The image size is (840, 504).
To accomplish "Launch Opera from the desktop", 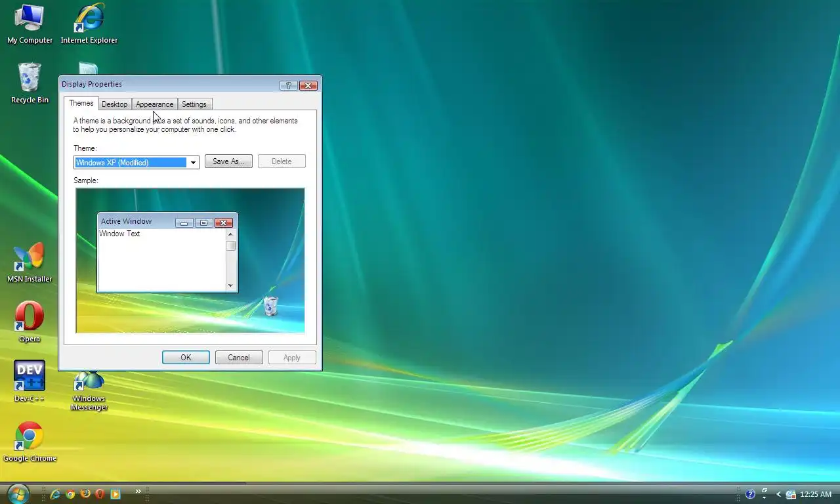I will coord(30,322).
